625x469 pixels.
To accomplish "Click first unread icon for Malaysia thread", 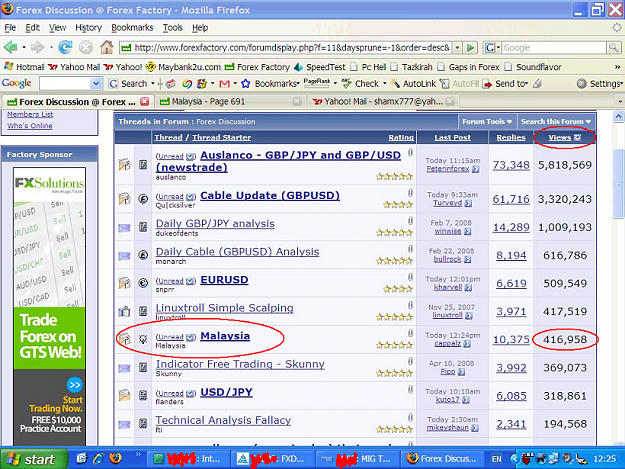I will coord(191,338).
